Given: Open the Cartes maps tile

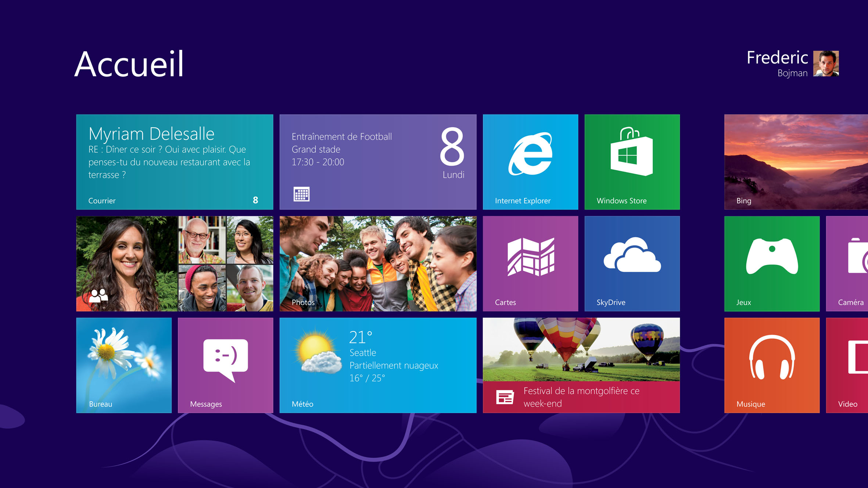Looking at the screenshot, I should [530, 263].
